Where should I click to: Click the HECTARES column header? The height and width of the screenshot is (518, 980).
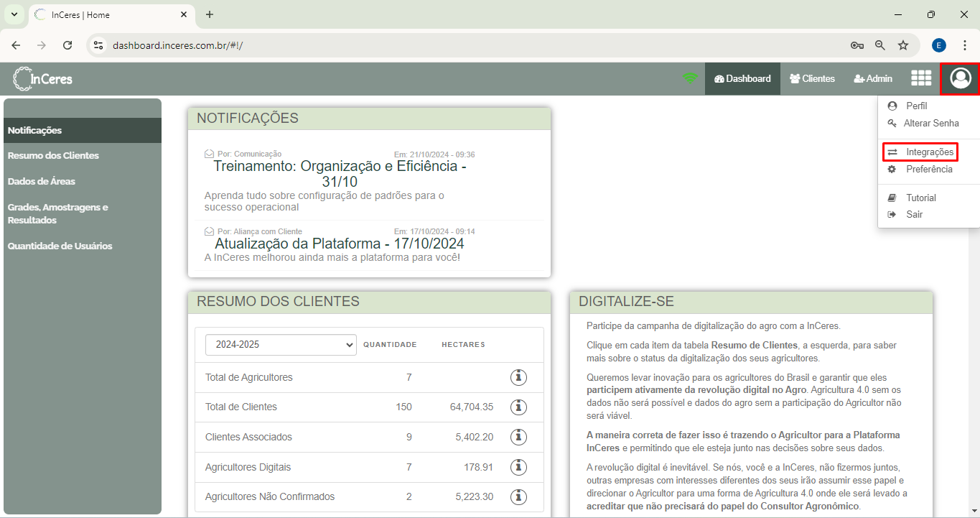pos(463,345)
